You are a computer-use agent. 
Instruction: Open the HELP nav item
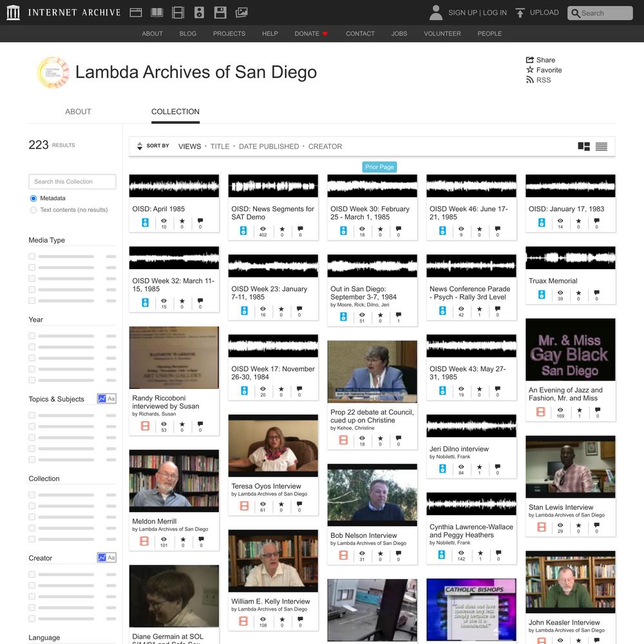270,33
